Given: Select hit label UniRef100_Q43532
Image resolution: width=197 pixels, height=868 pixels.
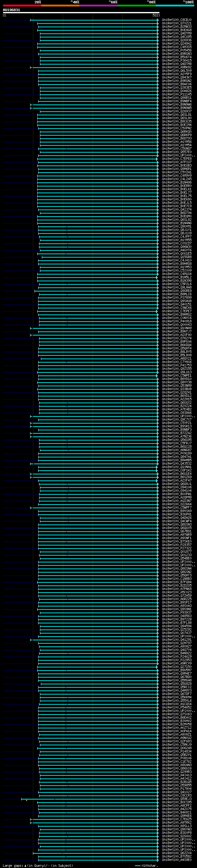Looking at the screenshot, I should pyautogui.click(x=176, y=464).
